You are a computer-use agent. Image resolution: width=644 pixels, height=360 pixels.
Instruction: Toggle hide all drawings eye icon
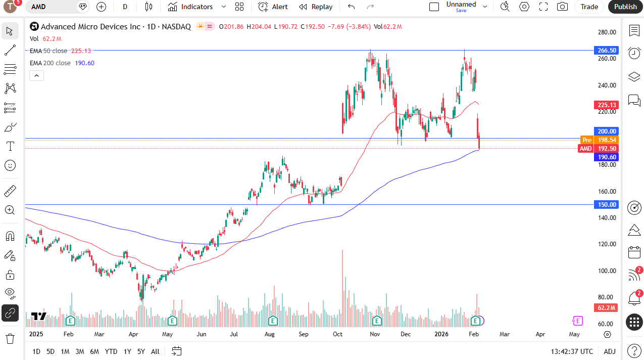pos(10,294)
